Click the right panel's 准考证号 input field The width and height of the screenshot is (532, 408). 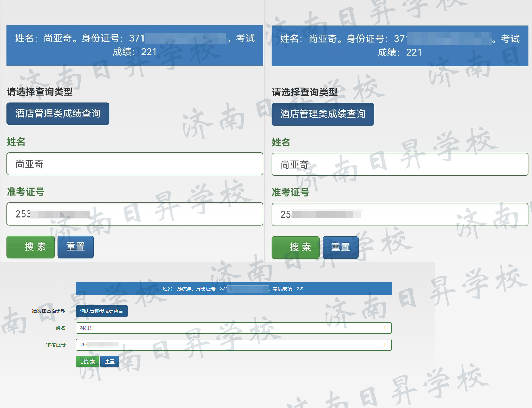(x=400, y=215)
